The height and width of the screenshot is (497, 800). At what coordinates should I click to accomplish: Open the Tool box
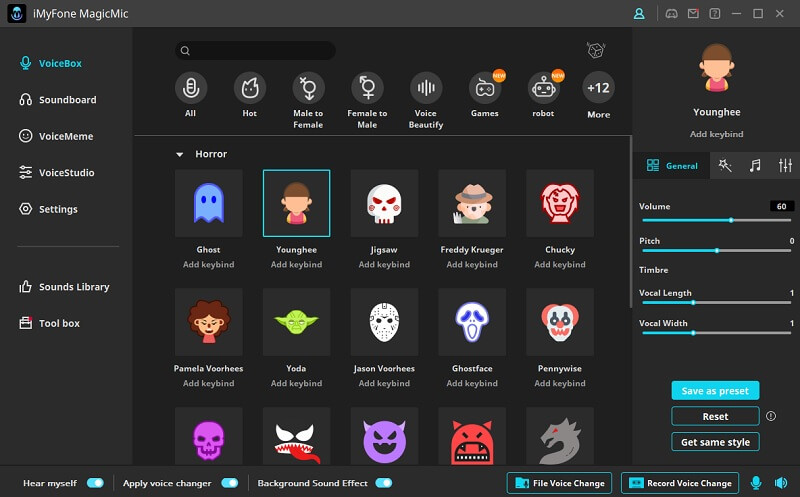(x=49, y=323)
